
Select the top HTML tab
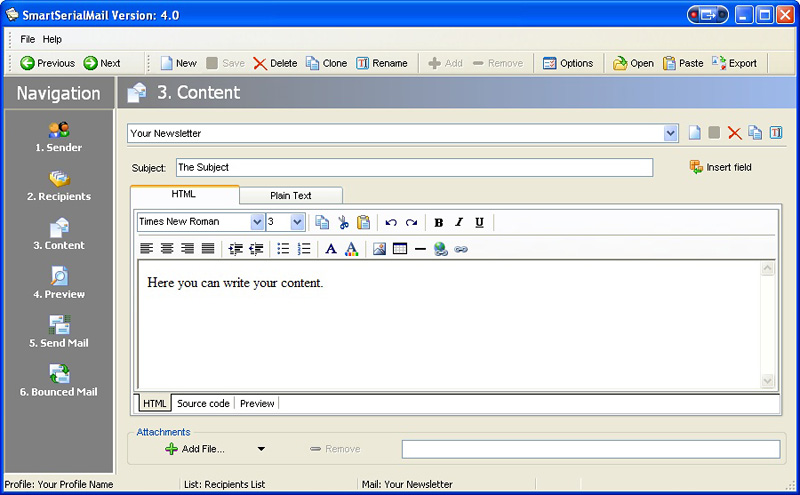[x=184, y=194]
